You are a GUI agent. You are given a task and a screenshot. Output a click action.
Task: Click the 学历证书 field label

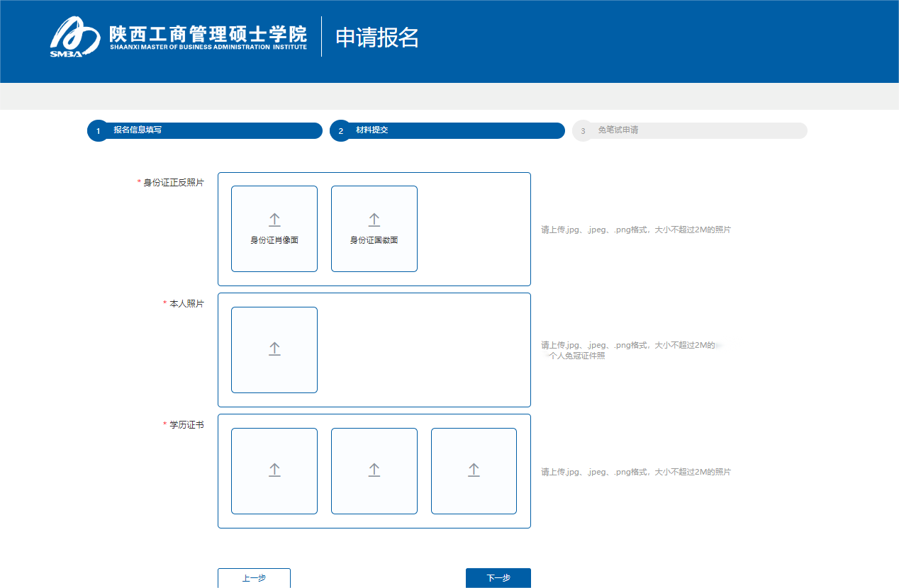pyautogui.click(x=186, y=425)
